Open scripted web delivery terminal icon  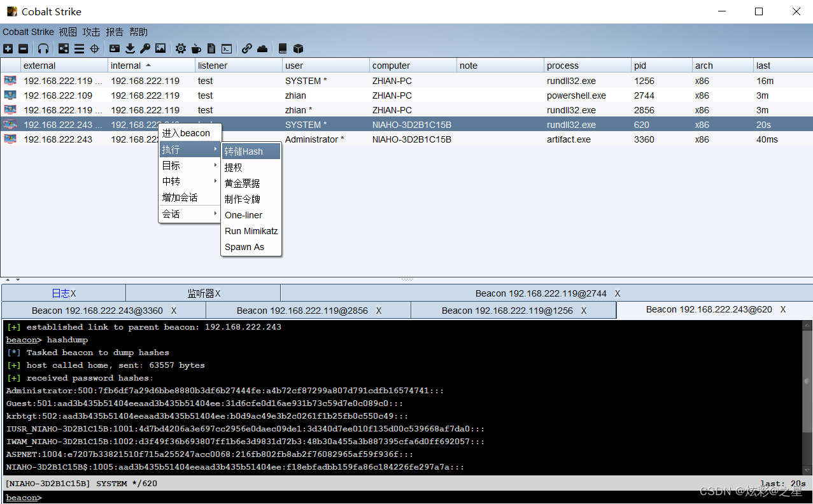pyautogui.click(x=227, y=48)
